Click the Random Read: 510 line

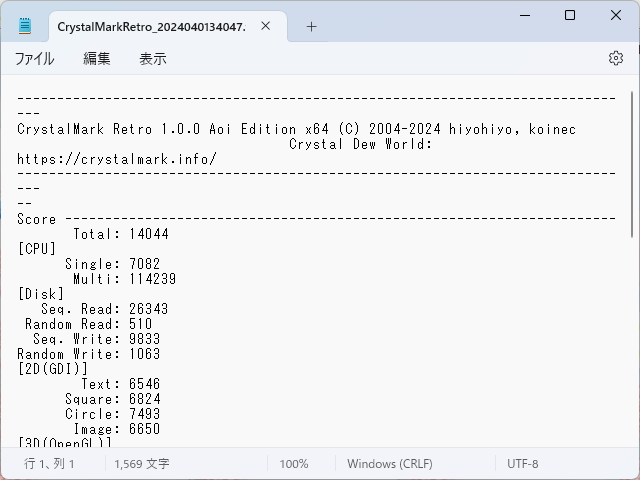pyautogui.click(x=89, y=324)
